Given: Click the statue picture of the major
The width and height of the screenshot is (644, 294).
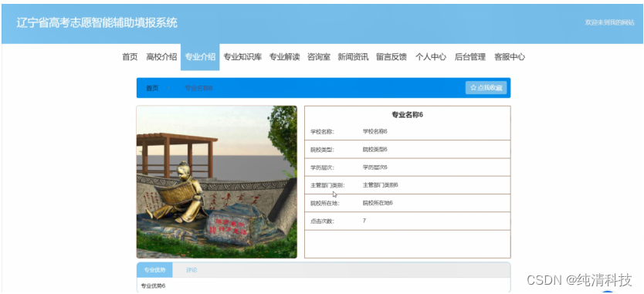Looking at the screenshot, I should pos(216,182).
